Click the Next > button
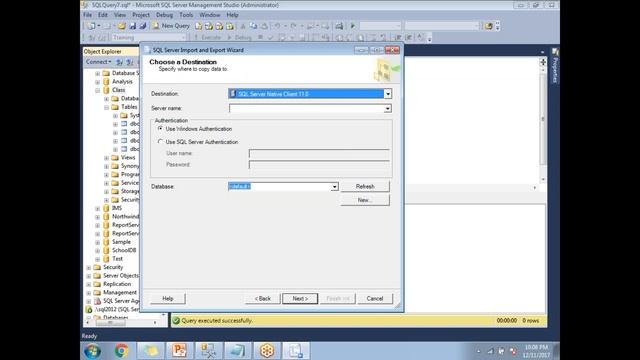The width and height of the screenshot is (640, 360). coord(300,298)
